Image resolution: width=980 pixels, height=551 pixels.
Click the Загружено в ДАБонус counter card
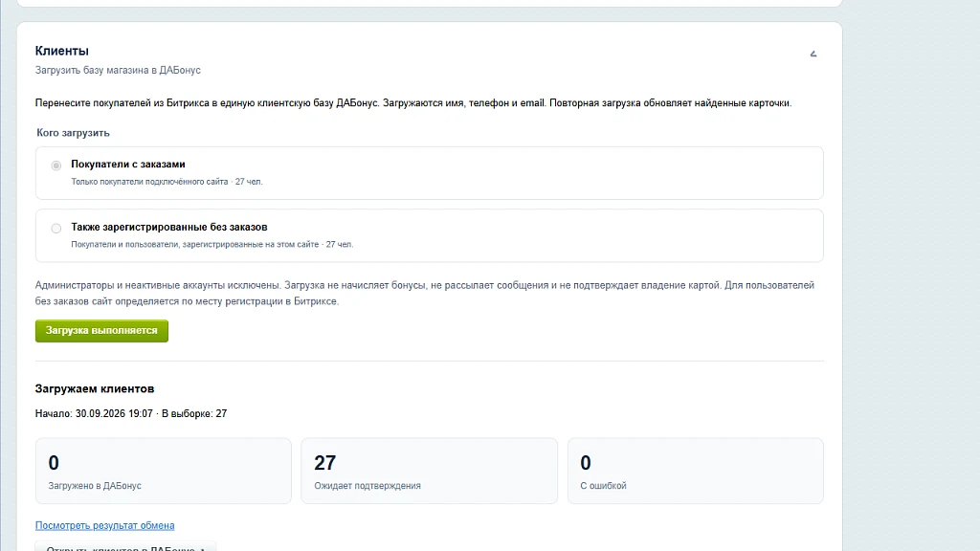click(x=163, y=471)
